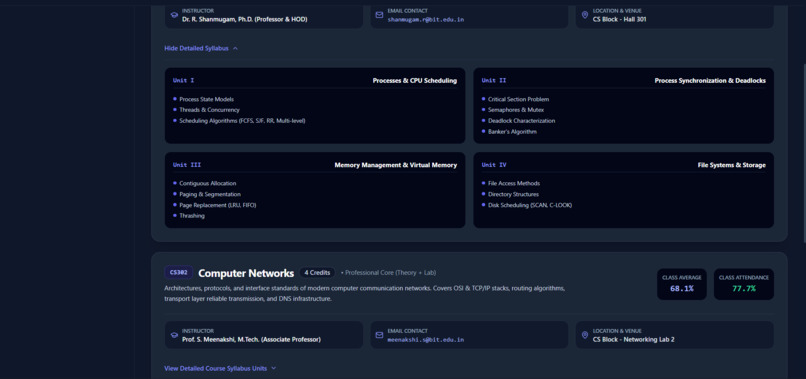Click the Class Attendance 77.7% card
The width and height of the screenshot is (806, 379).
(744, 284)
